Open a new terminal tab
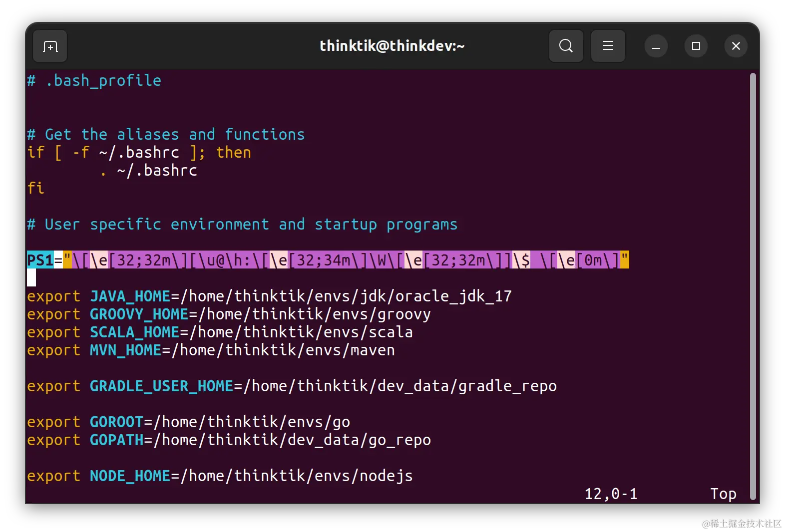785x532 pixels. pyautogui.click(x=50, y=46)
